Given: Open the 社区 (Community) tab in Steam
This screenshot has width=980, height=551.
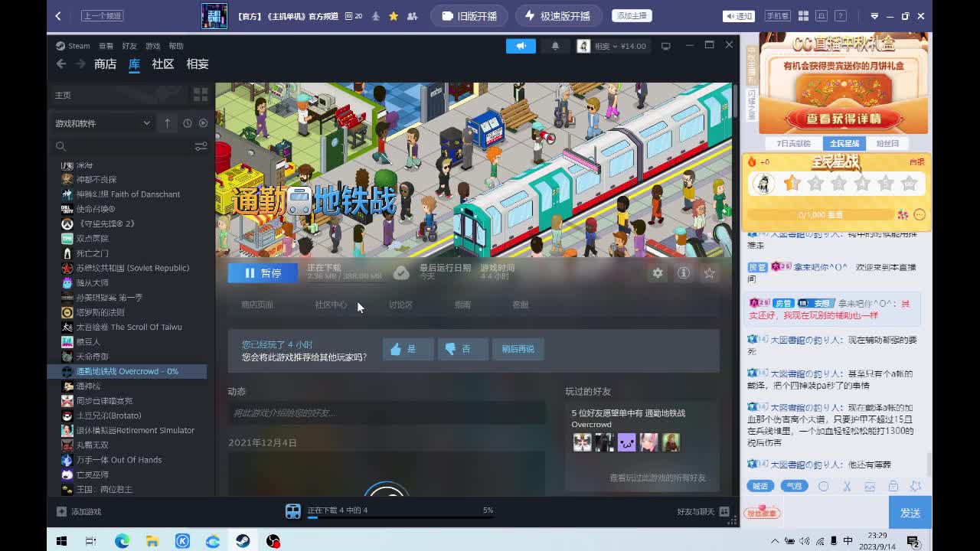Looking at the screenshot, I should tap(163, 64).
